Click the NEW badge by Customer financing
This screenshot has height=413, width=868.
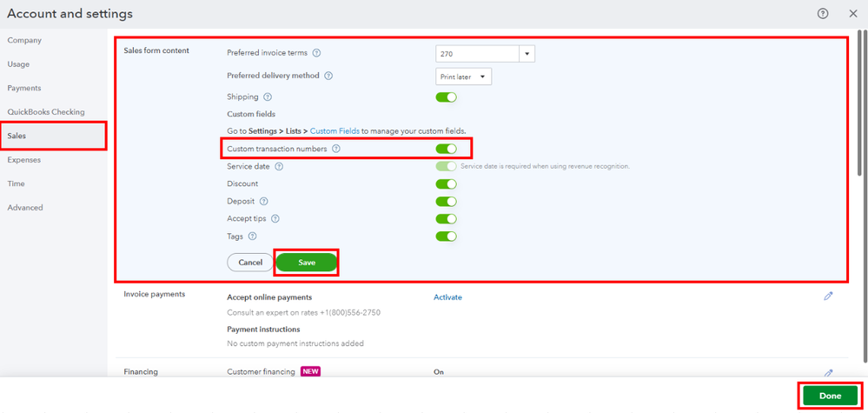point(310,371)
